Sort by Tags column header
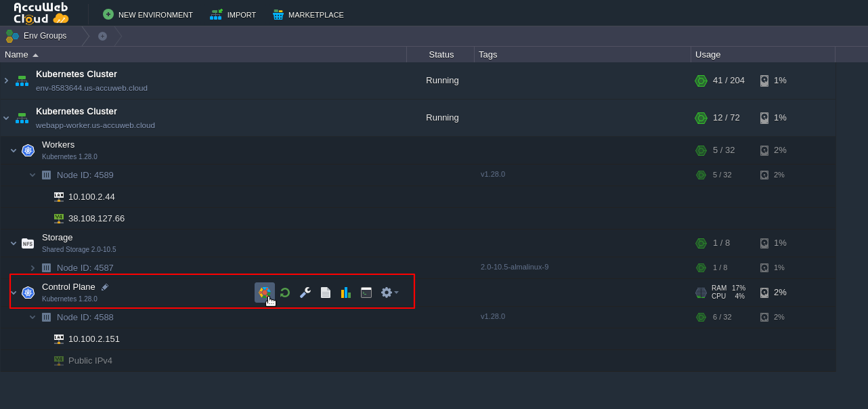This screenshot has height=409, width=868. (582, 54)
